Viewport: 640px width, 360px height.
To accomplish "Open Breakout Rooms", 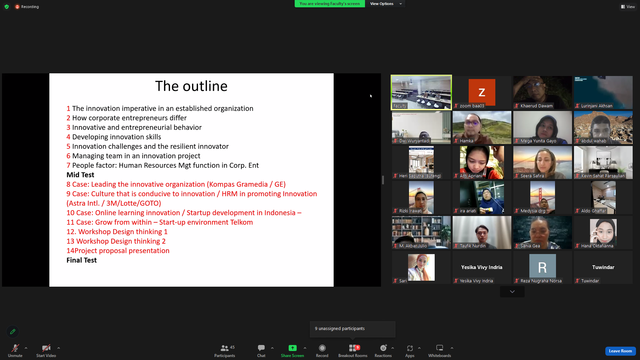I will point(353,350).
